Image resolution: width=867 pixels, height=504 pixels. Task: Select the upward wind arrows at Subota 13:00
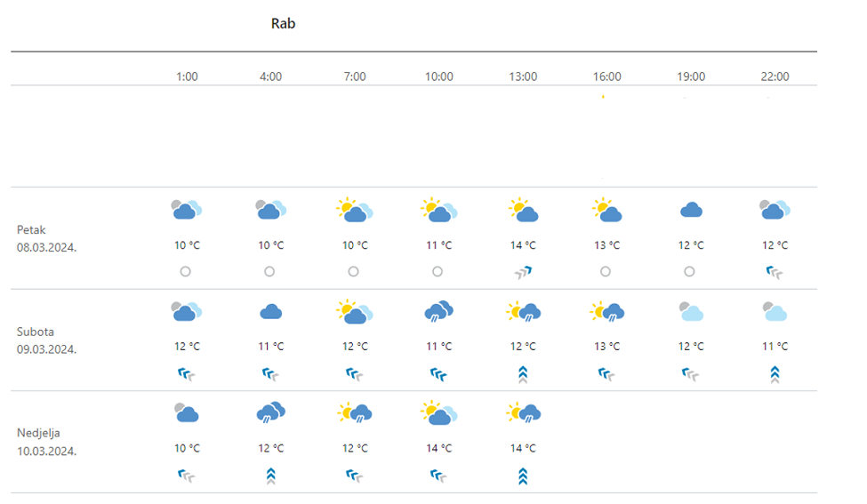click(523, 375)
